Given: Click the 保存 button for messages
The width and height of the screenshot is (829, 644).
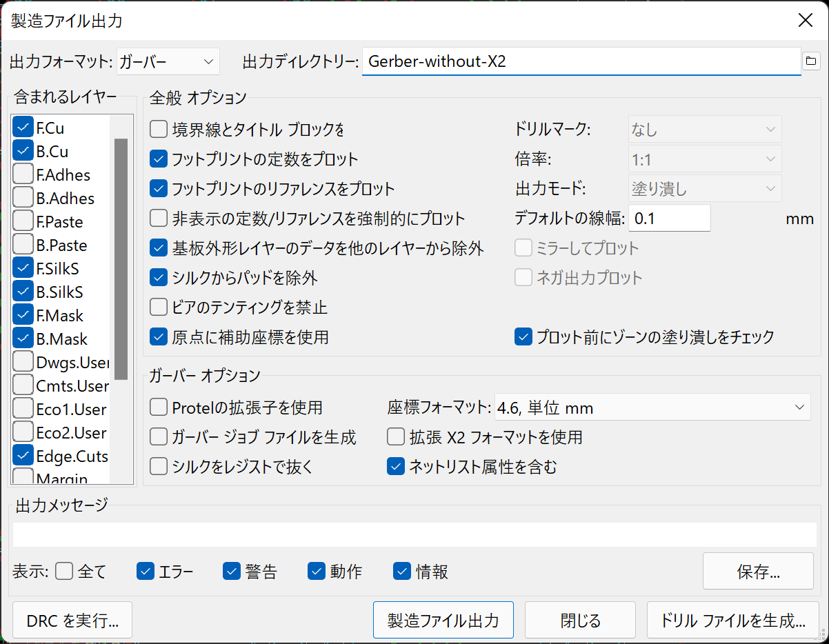Looking at the screenshot, I should pyautogui.click(x=758, y=572).
